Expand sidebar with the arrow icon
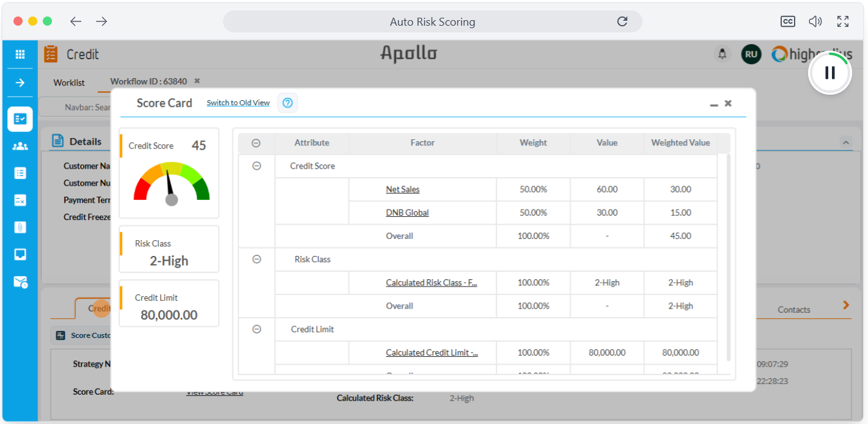Image resolution: width=868 pixels, height=424 pixels. tap(20, 82)
